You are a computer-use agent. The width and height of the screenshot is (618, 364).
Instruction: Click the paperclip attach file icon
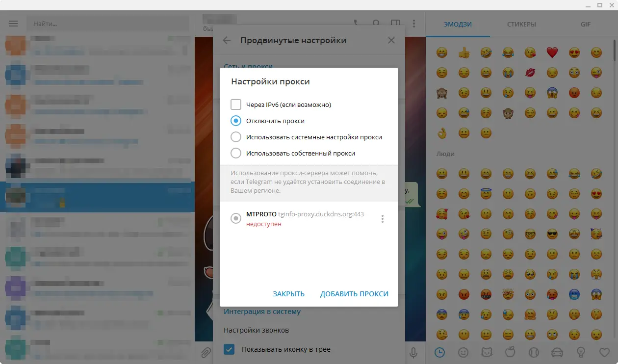[206, 352]
